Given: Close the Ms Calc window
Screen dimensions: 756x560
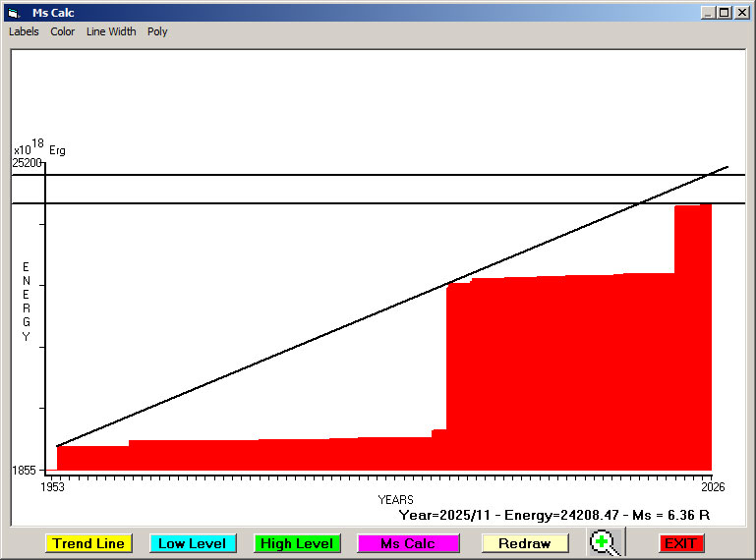Looking at the screenshot, I should (740, 13).
